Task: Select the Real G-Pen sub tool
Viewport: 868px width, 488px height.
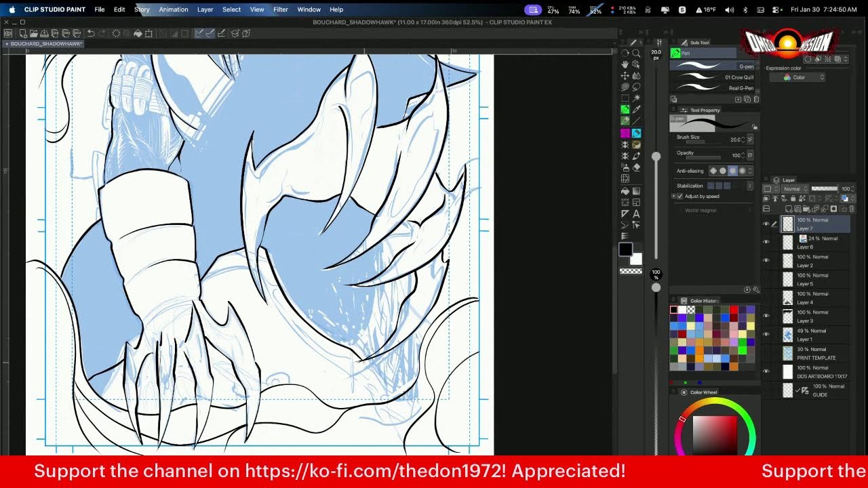Action: (712, 87)
